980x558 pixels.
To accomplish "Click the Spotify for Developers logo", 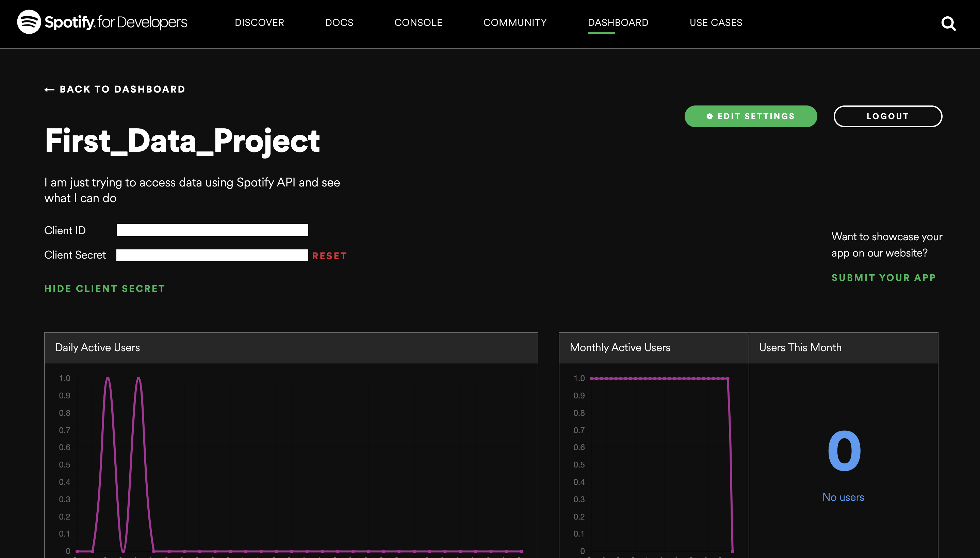I will (x=102, y=22).
